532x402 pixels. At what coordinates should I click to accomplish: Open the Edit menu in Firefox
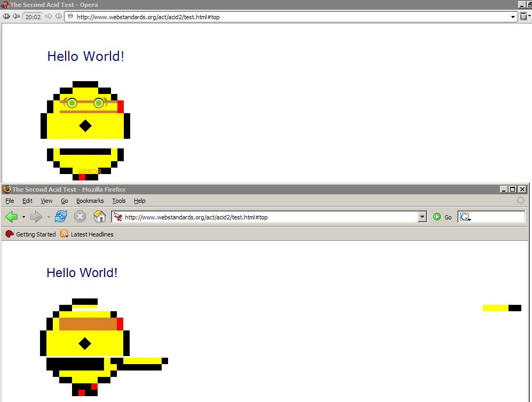click(27, 201)
